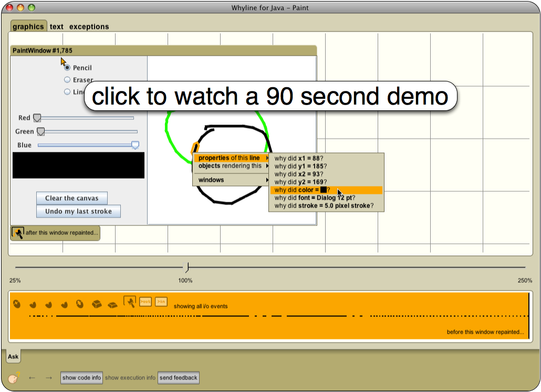Click the first mouse event icon in timeline
Screen dimensions: 541x392
[x=17, y=304]
